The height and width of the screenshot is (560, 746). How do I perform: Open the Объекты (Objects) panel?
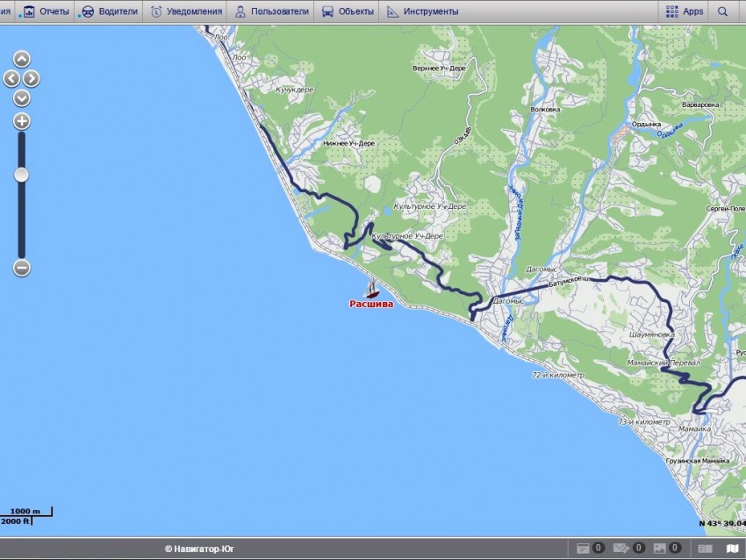click(x=348, y=11)
